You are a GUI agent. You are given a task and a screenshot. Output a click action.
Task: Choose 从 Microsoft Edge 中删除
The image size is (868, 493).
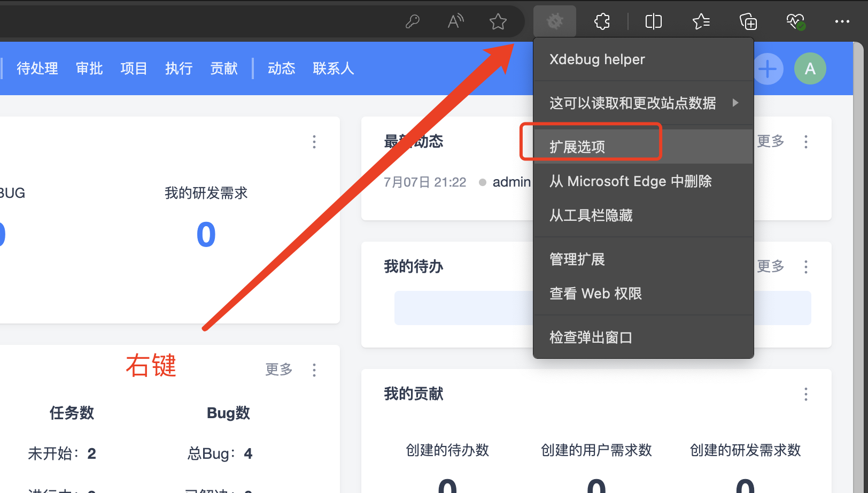tap(630, 181)
